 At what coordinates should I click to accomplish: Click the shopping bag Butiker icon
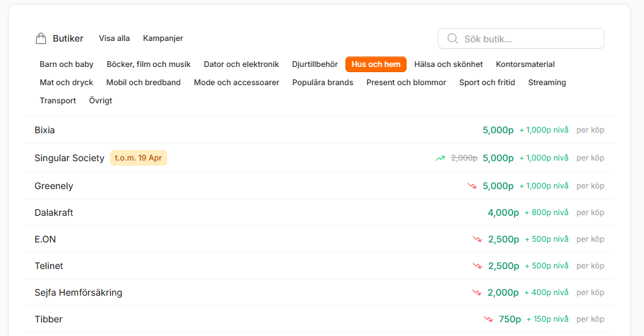tap(41, 38)
